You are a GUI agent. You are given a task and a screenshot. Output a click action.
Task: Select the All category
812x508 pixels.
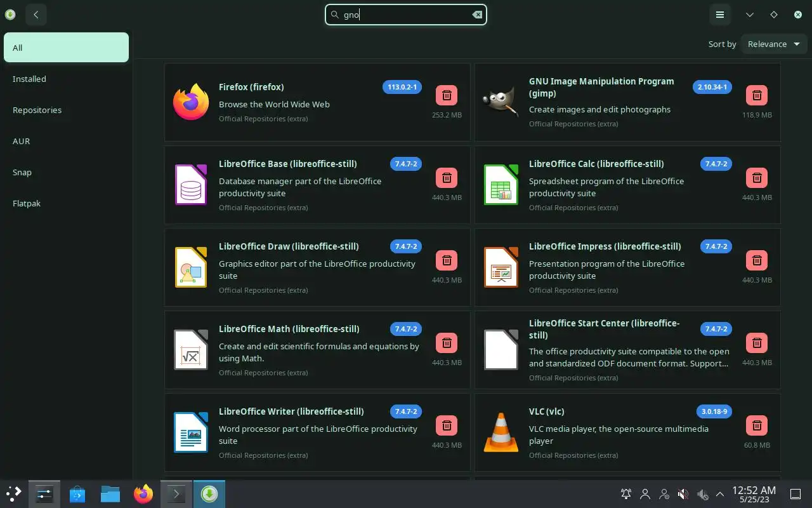pyautogui.click(x=66, y=48)
